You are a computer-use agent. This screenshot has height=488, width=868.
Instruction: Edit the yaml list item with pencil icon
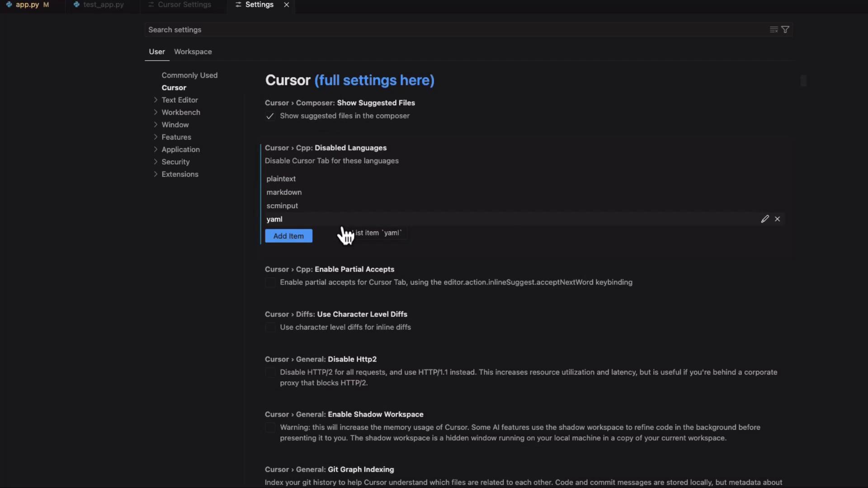(x=764, y=219)
